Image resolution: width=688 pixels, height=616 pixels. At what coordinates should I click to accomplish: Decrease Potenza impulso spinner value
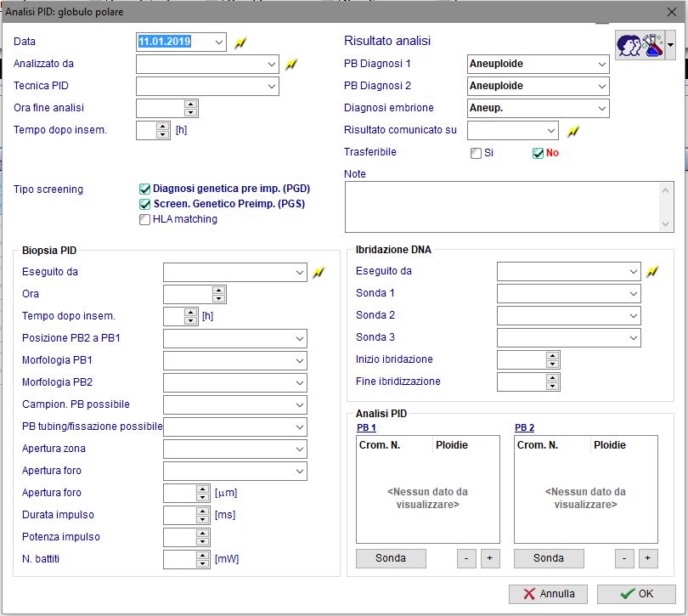[202, 541]
